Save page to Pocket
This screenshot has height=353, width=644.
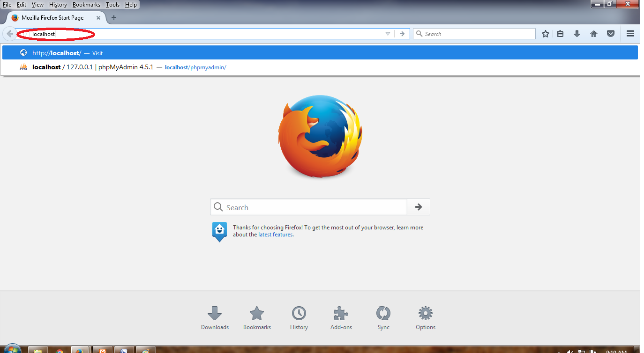coord(610,33)
